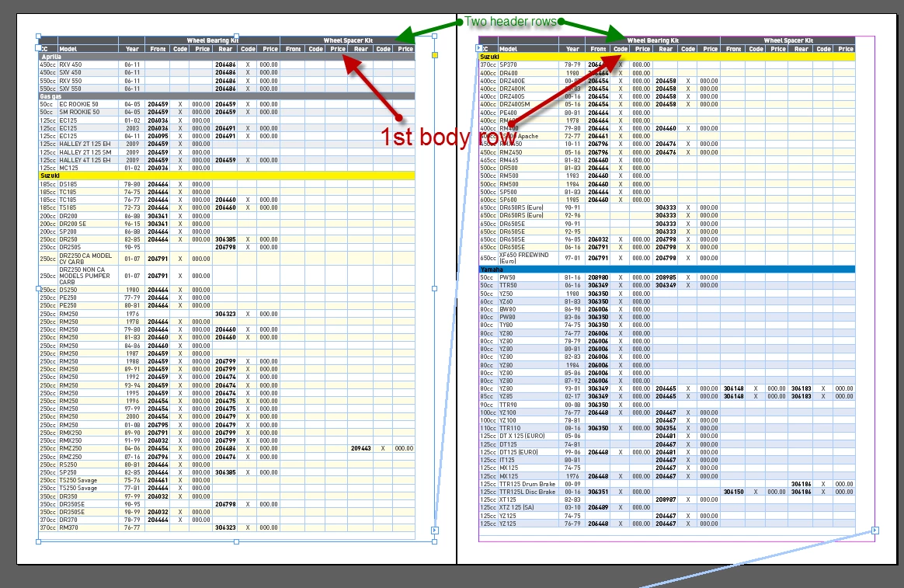Image resolution: width=904 pixels, height=588 pixels.
Task: Select the Aprilia section row
Action: [227, 57]
